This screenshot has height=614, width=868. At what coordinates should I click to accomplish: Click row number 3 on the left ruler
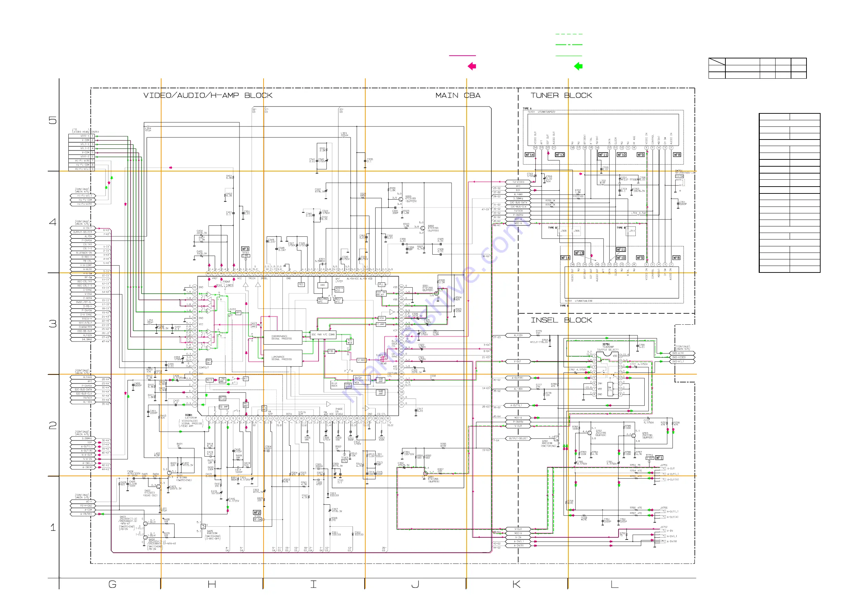pos(53,324)
